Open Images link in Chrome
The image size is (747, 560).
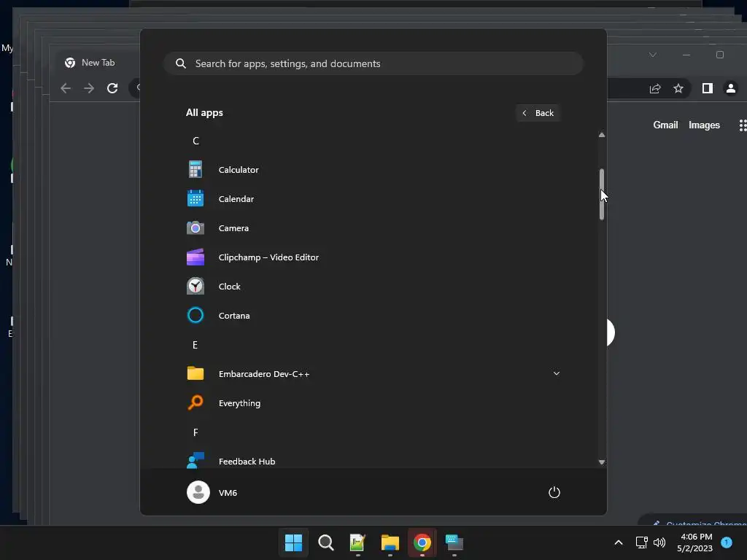pos(704,125)
